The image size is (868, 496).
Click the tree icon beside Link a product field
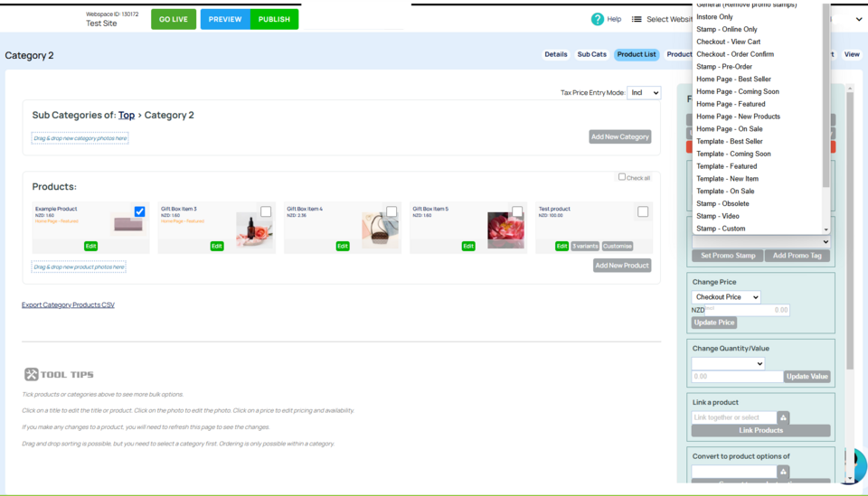[783, 417]
